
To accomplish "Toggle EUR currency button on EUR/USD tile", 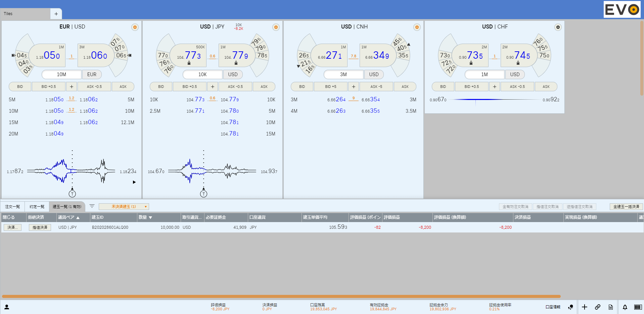I will [x=92, y=74].
